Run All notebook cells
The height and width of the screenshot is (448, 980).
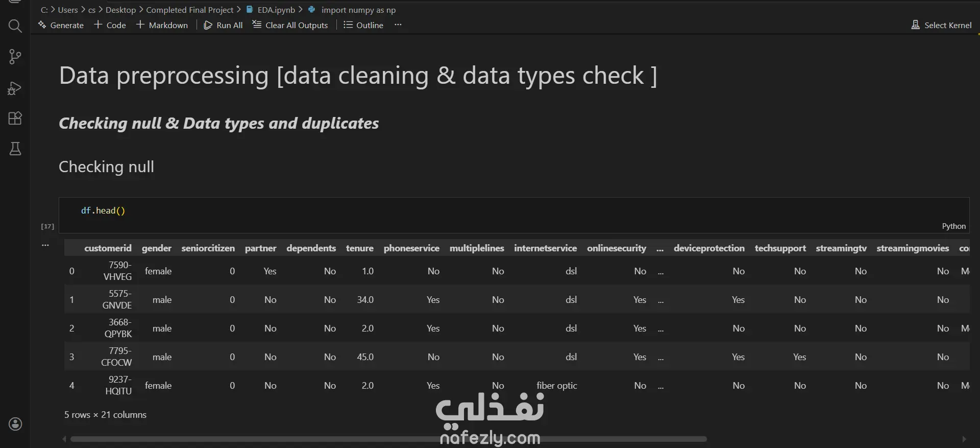pos(223,25)
